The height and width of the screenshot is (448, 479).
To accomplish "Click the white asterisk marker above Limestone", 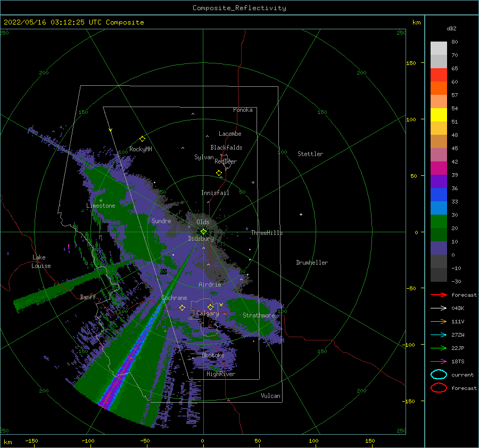I will pyautogui.click(x=101, y=201).
